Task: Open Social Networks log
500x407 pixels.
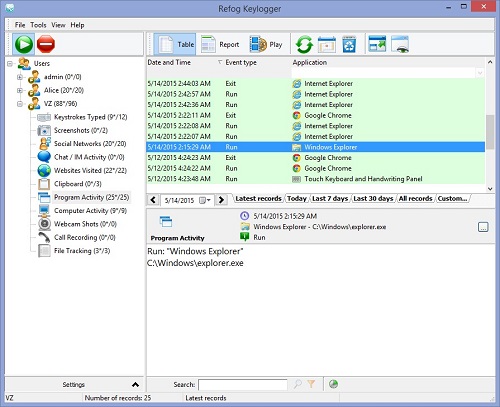Action: (90, 144)
